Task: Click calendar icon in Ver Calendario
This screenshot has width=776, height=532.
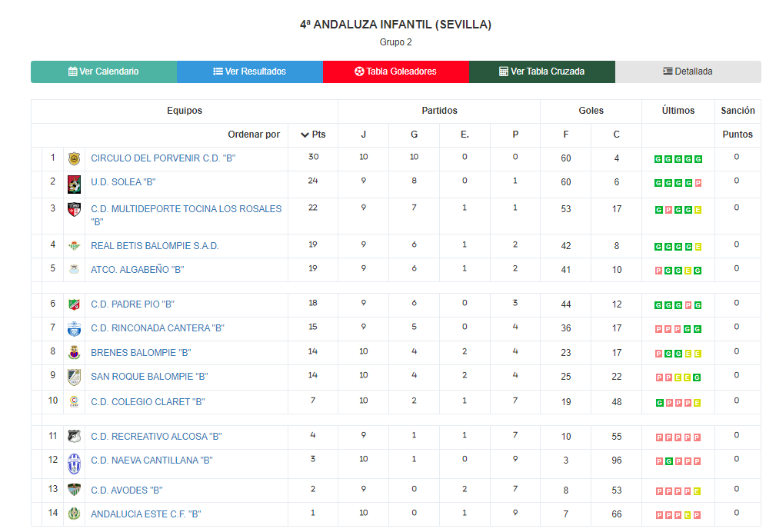Action: (x=73, y=71)
